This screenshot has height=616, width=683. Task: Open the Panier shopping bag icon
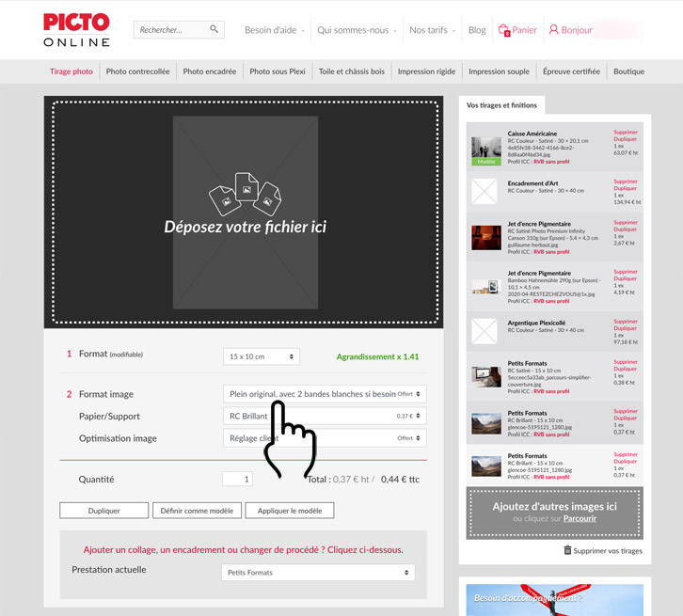(504, 30)
